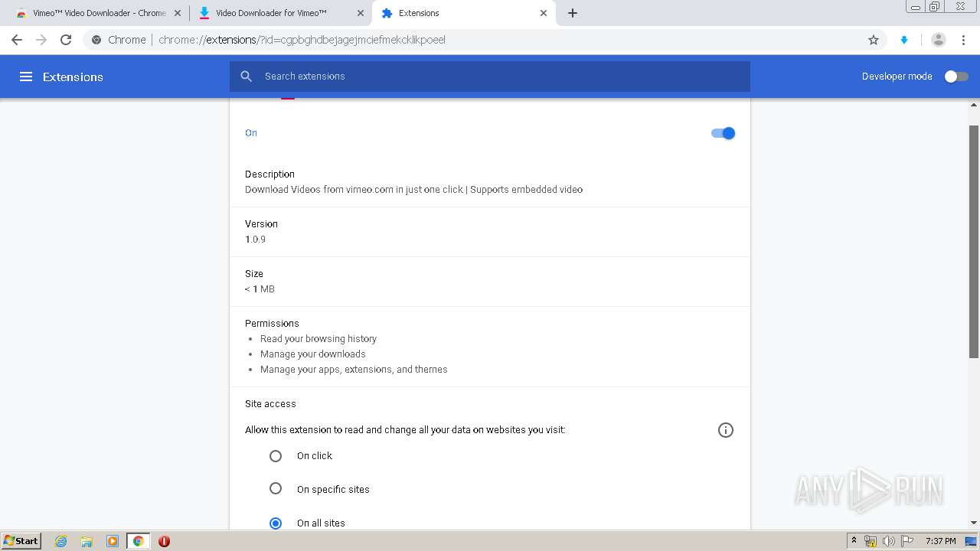Open the Vimeo downloader extension icon

(x=904, y=40)
